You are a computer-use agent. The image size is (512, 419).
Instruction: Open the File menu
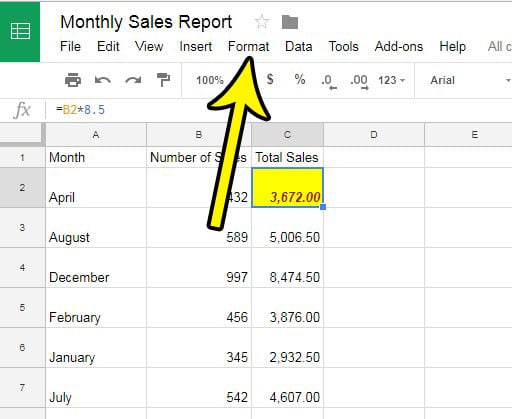pos(70,46)
